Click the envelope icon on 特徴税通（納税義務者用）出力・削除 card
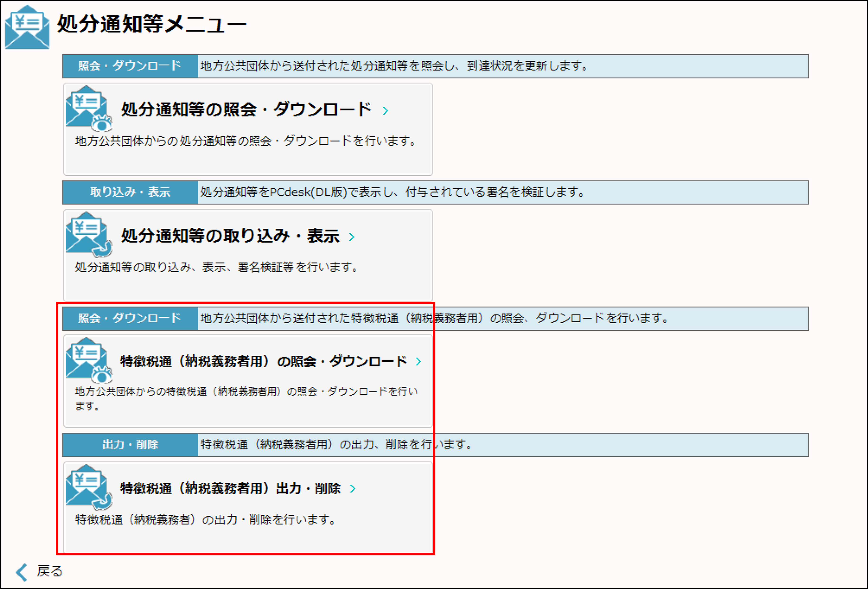The image size is (868, 589). click(89, 487)
